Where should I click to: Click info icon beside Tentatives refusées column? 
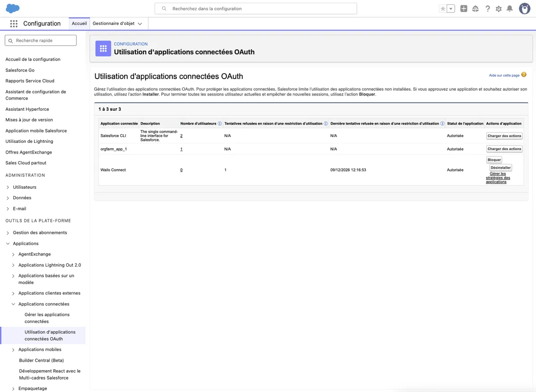(326, 124)
